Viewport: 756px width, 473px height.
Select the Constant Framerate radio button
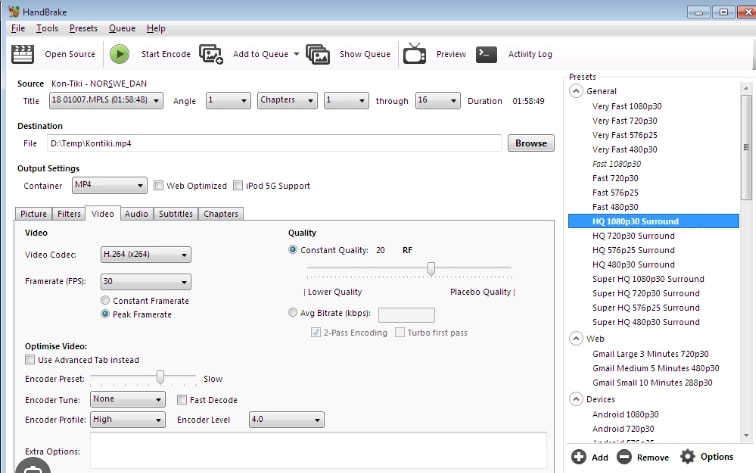point(105,300)
